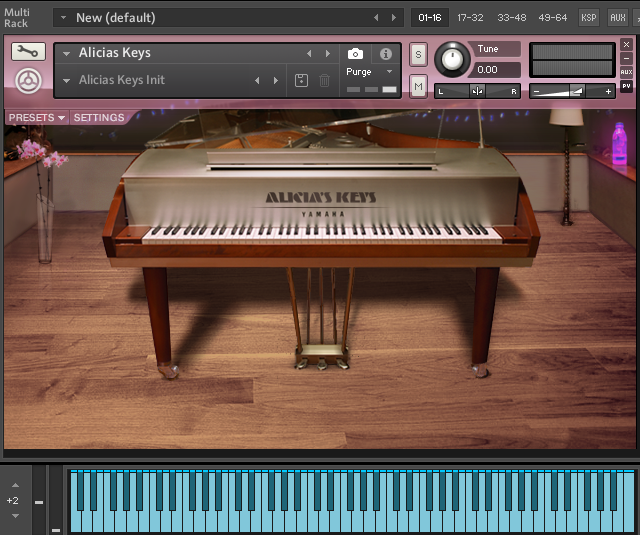The width and height of the screenshot is (640, 535).
Task: Select next snapshot for Alicias Keys Init
Action: coord(276,80)
